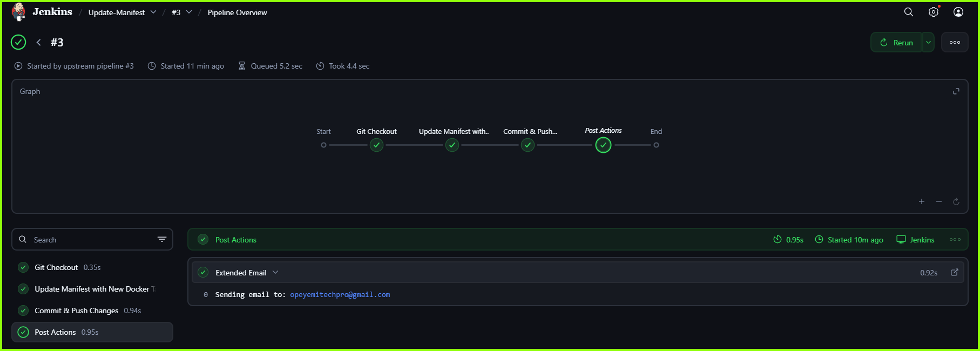
Task: Click 'Started 11 min ago' text
Action: point(192,66)
